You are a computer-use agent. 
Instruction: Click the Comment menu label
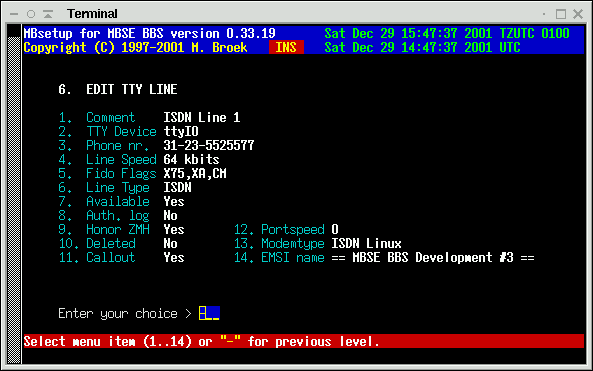pos(110,117)
